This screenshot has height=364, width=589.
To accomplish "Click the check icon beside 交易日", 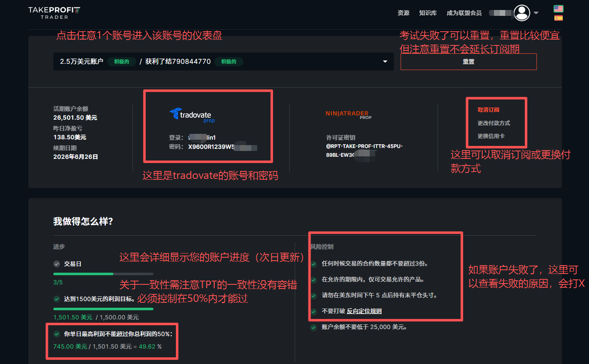I will coord(57,264).
